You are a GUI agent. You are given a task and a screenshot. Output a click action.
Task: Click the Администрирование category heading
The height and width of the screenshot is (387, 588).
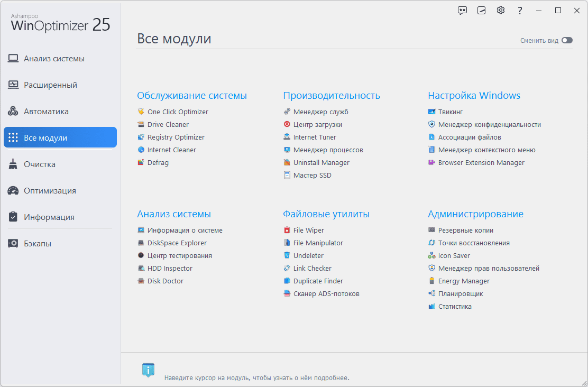pyautogui.click(x=475, y=214)
